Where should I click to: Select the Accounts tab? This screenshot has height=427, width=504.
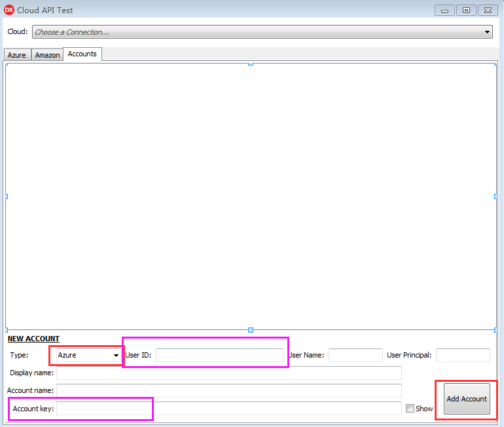[82, 54]
